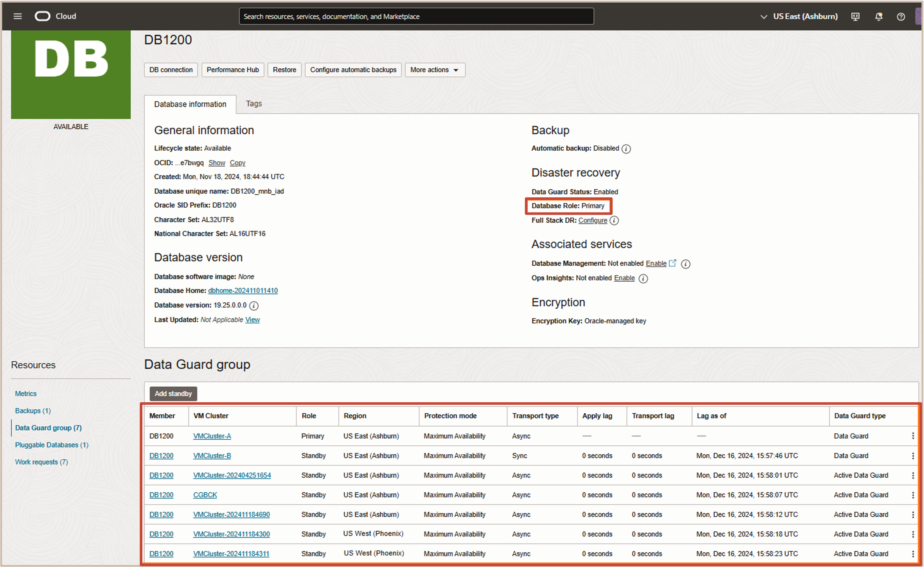This screenshot has height=567, width=924.
Task: Click info icon beside Ops Insights
Action: (643, 279)
